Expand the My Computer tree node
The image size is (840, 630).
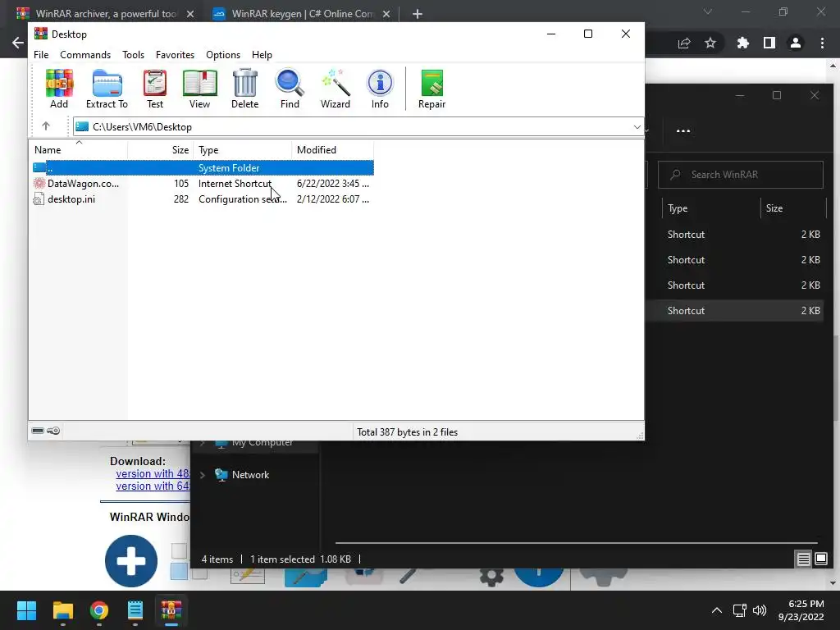(x=203, y=442)
